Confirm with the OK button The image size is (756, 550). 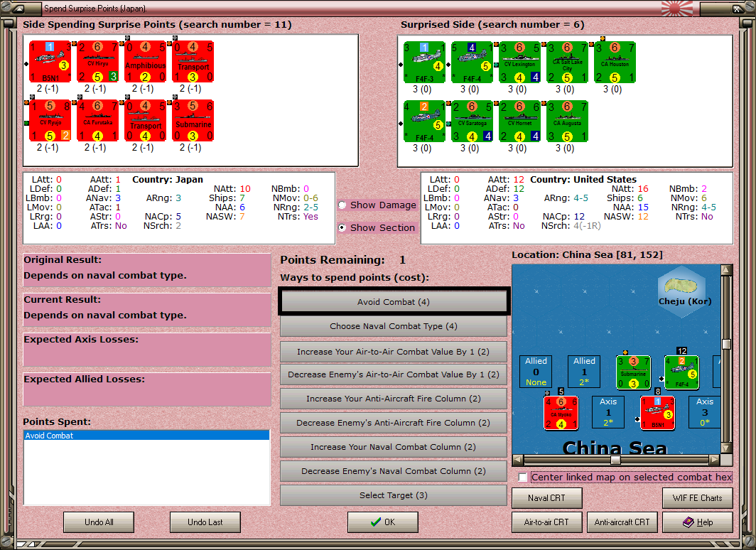(x=383, y=522)
